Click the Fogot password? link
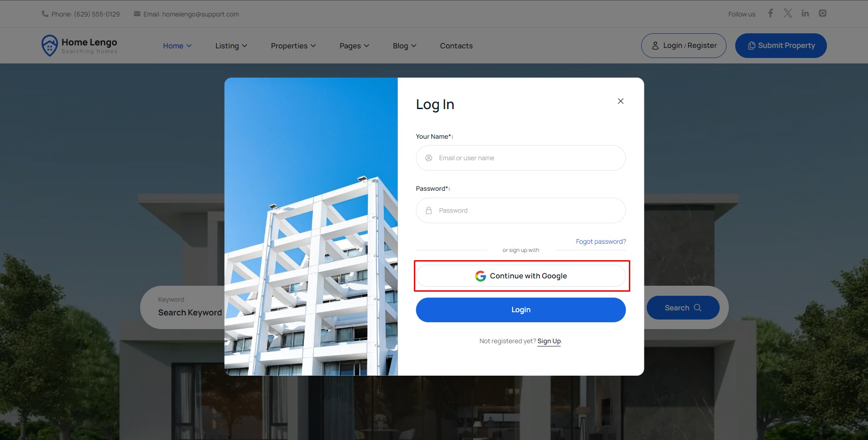 (x=601, y=241)
